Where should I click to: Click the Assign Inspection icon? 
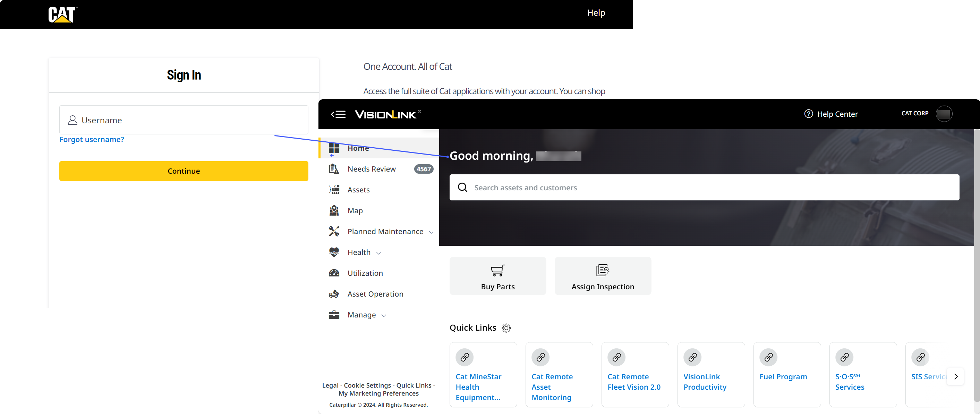point(602,271)
